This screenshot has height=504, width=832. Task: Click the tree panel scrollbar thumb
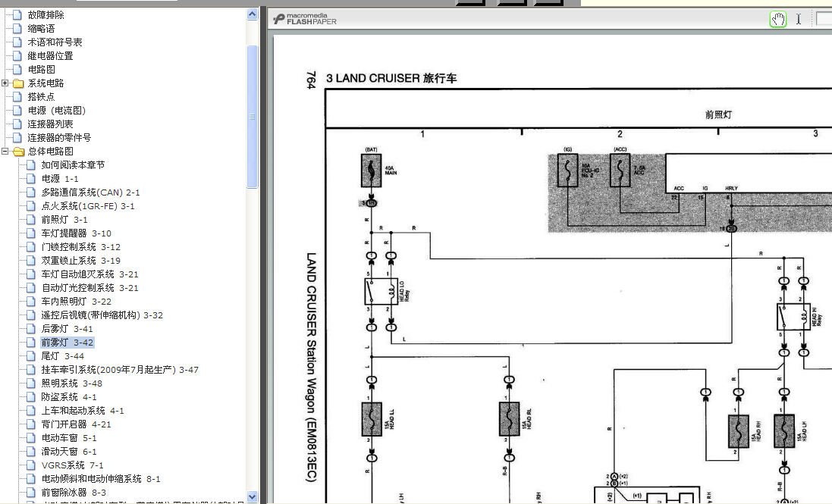[x=253, y=117]
